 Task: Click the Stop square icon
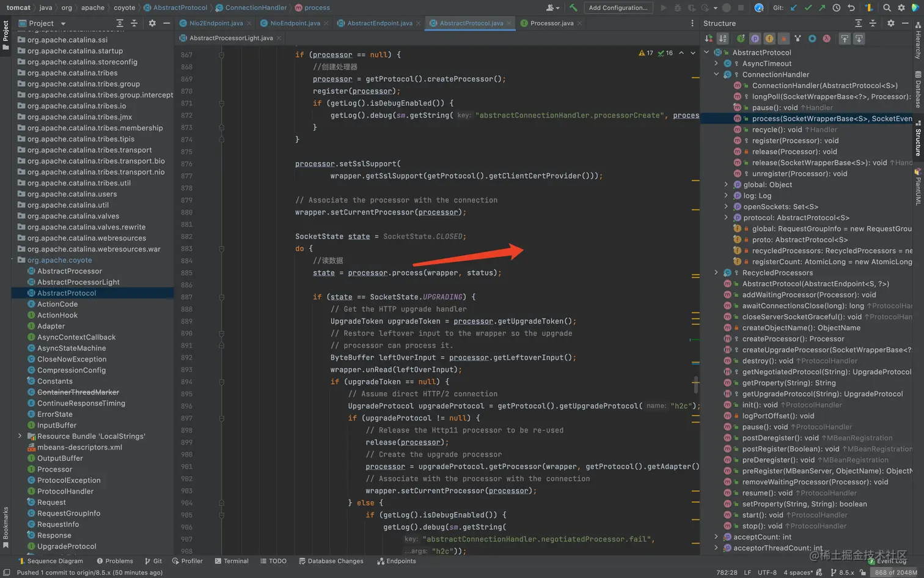pos(741,8)
